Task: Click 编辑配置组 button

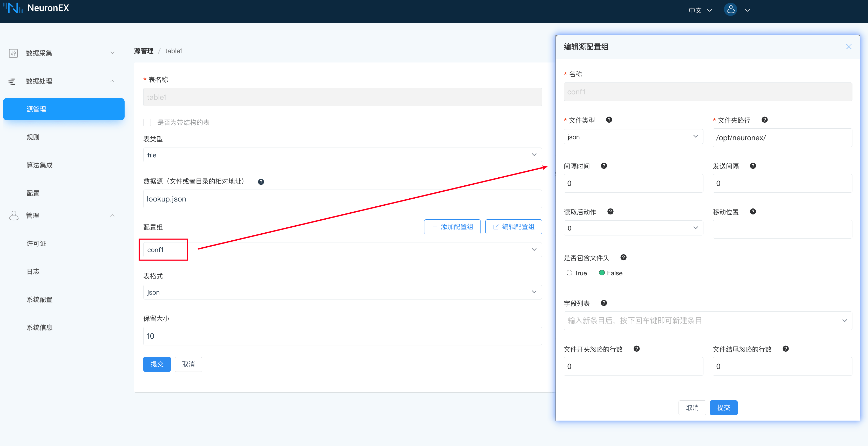Action: coord(513,227)
